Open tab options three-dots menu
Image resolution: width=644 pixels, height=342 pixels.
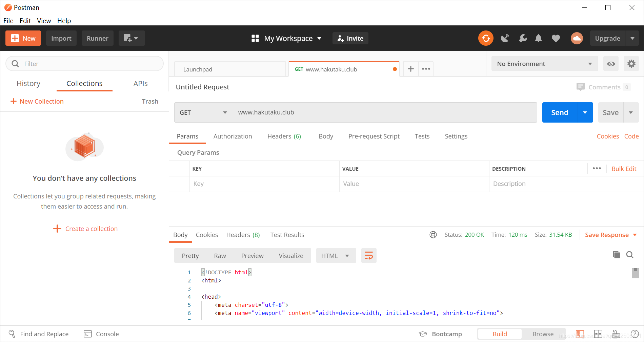[x=426, y=69]
